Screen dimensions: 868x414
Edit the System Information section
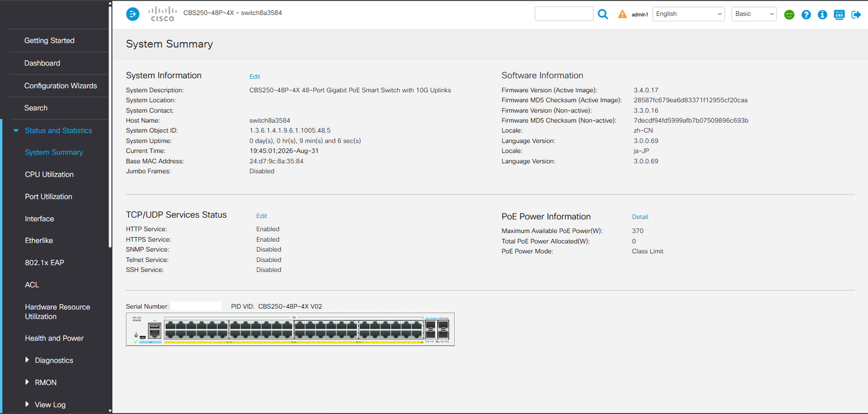coord(254,77)
